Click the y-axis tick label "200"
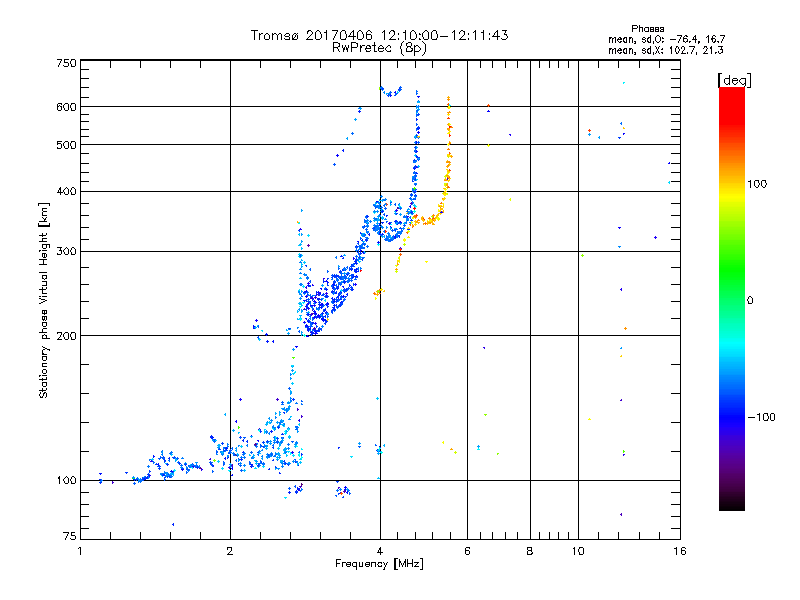This screenshot has height=600, width=800. [x=66, y=336]
